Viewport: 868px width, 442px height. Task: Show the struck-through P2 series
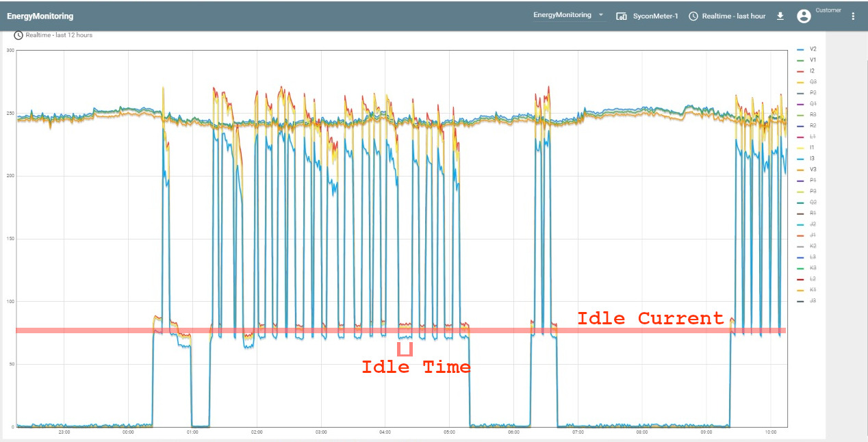pyautogui.click(x=813, y=93)
